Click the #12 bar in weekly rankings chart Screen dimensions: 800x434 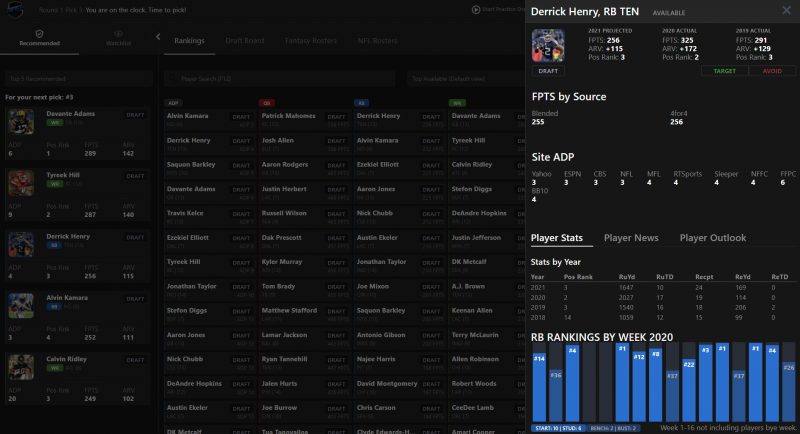(x=639, y=387)
